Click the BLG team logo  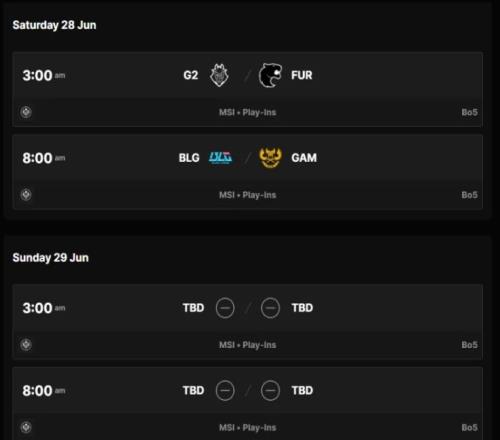pos(220,158)
